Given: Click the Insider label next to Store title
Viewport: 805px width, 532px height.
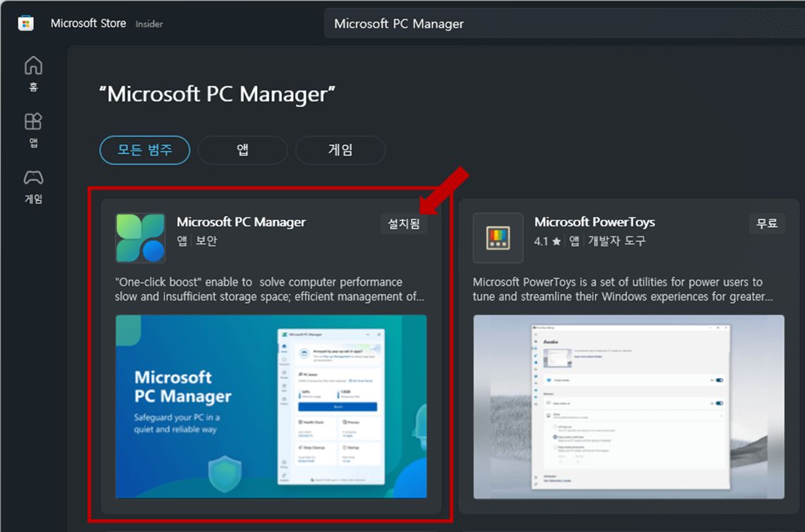Looking at the screenshot, I should click(149, 24).
